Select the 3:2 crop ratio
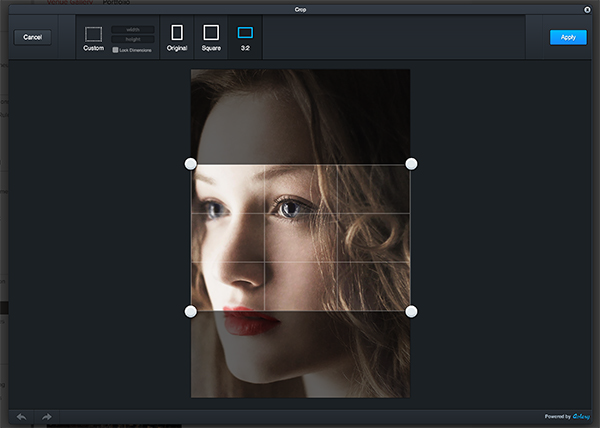This screenshot has height=428, width=600. (245, 38)
